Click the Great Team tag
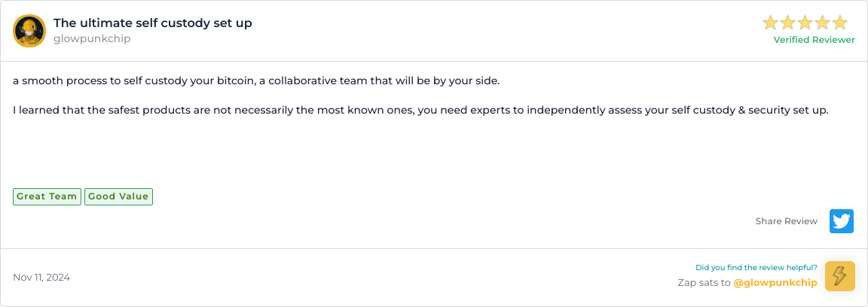The image size is (868, 307). [47, 196]
